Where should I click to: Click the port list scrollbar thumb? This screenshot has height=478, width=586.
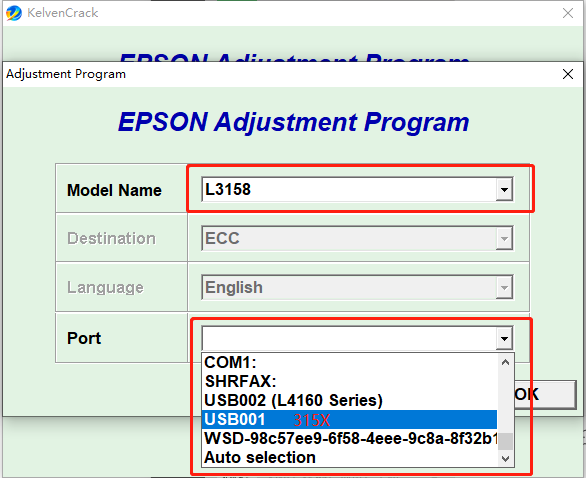pos(506,442)
